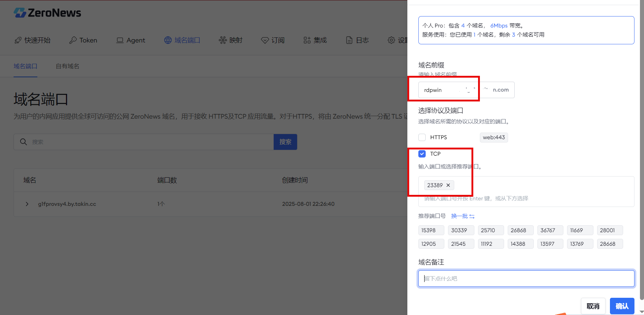Expand the g1fprovsy4.by.takin.cc row
Viewport: 644px width, 315px height.
click(x=27, y=204)
